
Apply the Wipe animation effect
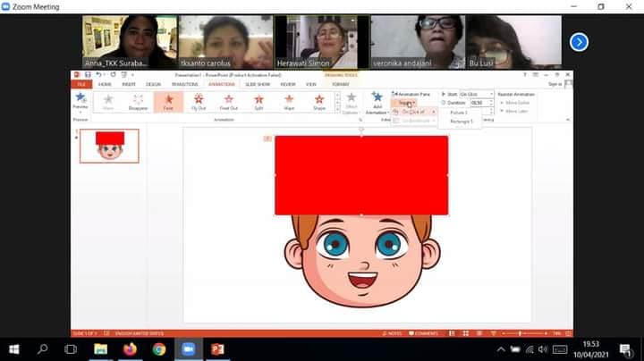[289, 102]
